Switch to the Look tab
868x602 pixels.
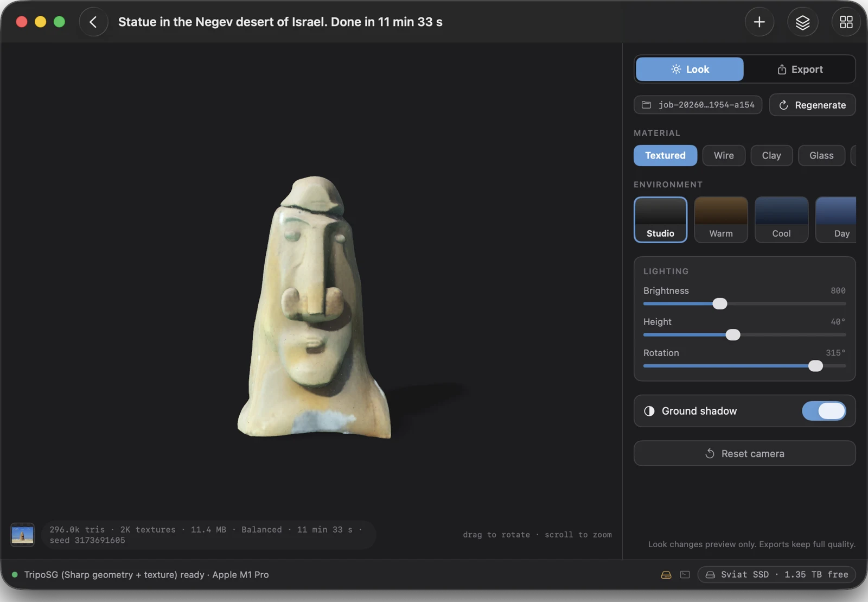click(690, 69)
